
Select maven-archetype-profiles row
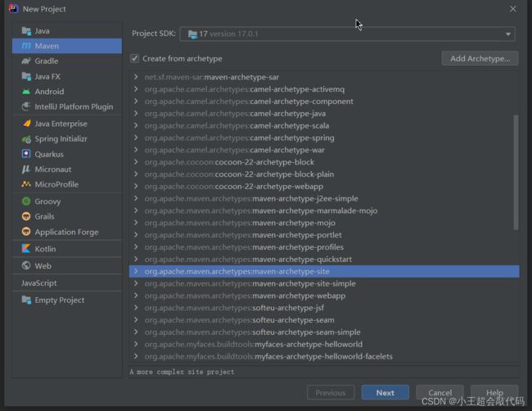tap(324, 246)
